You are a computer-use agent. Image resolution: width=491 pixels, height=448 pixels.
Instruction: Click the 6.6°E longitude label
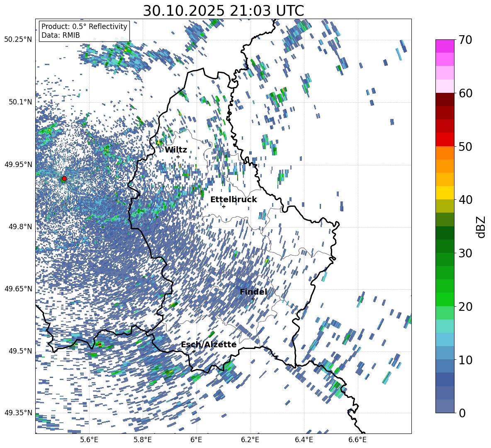[357, 440]
